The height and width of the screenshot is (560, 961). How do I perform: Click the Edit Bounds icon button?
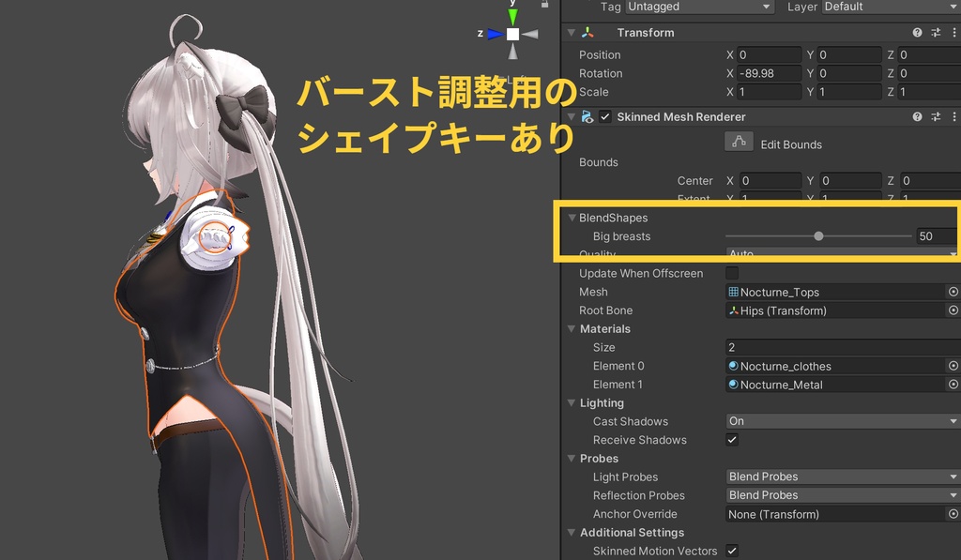739,142
